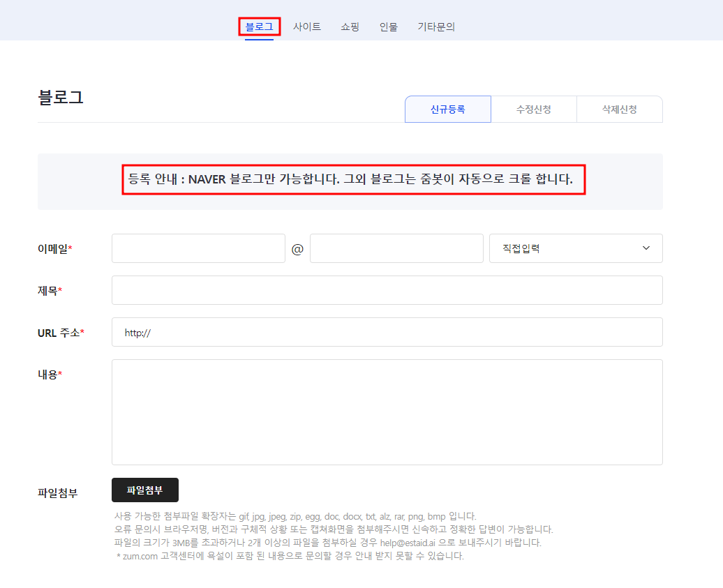Screen dimensions: 723x588
Task: Open the 기타문의 tab
Action: tap(436, 27)
